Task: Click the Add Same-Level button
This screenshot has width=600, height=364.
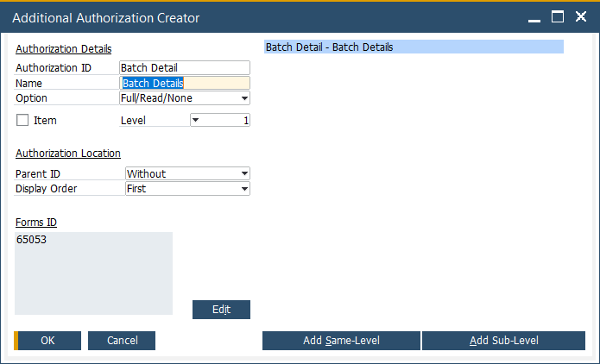Action: point(341,341)
